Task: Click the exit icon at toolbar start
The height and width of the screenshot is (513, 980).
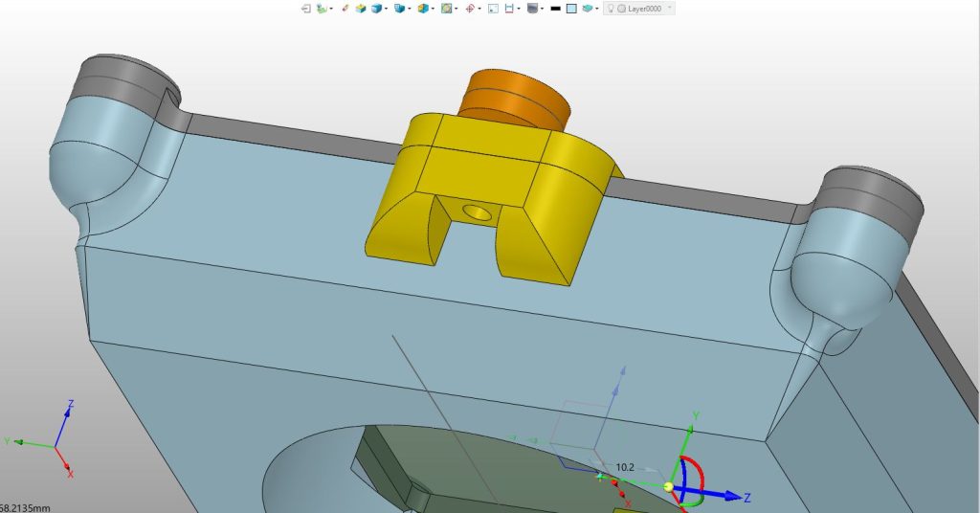Action: (x=305, y=9)
